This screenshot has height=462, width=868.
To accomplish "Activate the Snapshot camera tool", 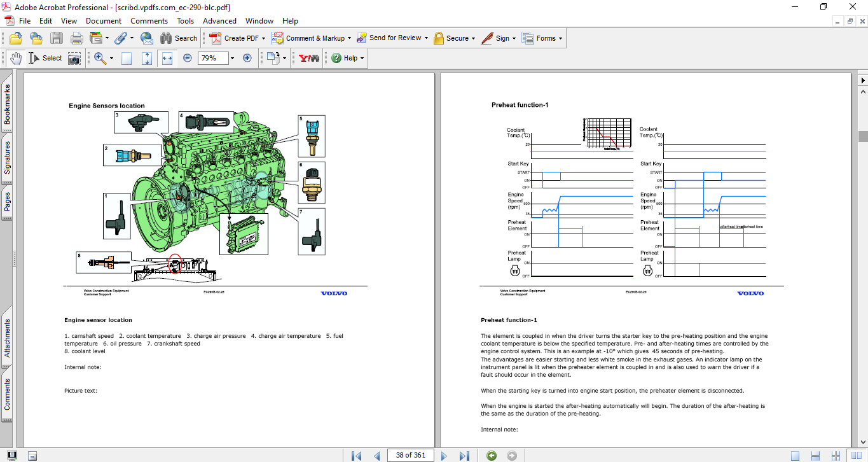I will (x=74, y=58).
